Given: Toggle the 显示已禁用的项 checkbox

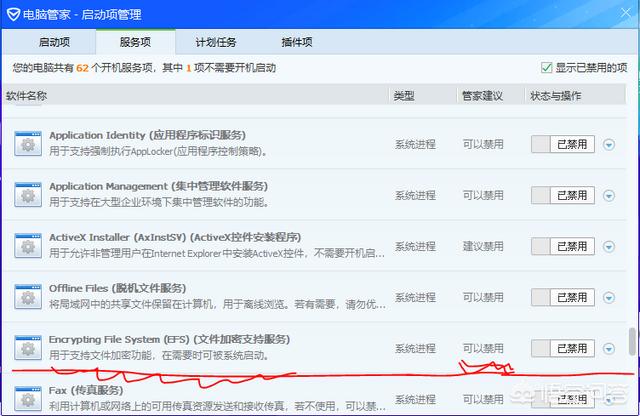Looking at the screenshot, I should [546, 68].
